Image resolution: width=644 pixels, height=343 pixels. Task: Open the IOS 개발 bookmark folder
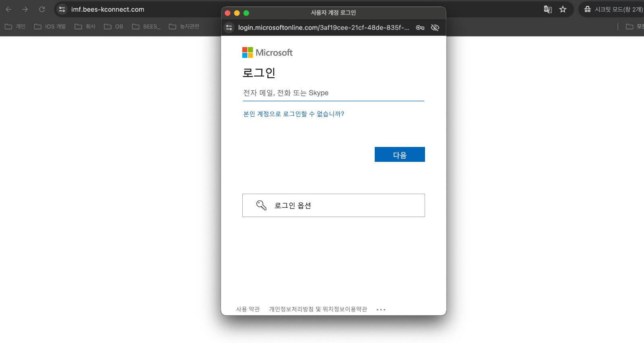click(50, 27)
